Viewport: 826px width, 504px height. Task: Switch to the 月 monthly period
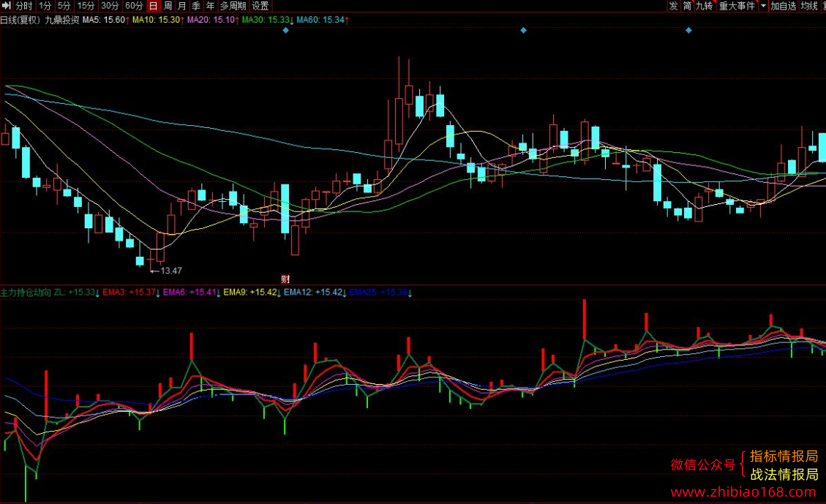point(181,6)
